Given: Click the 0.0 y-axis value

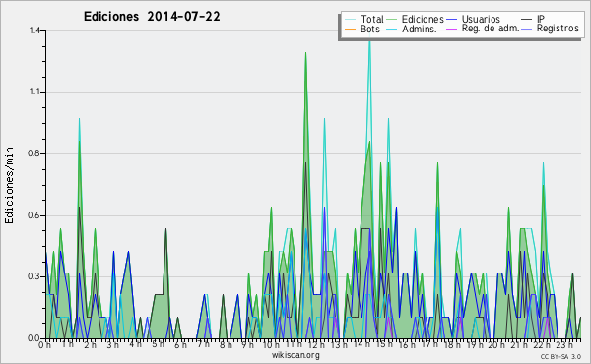Looking at the screenshot, I should (x=34, y=338).
